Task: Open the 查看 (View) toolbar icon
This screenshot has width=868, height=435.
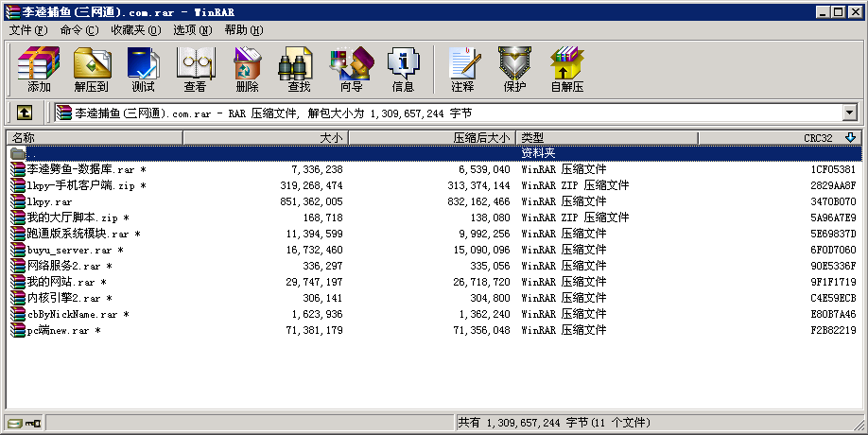Action: pyautogui.click(x=195, y=70)
